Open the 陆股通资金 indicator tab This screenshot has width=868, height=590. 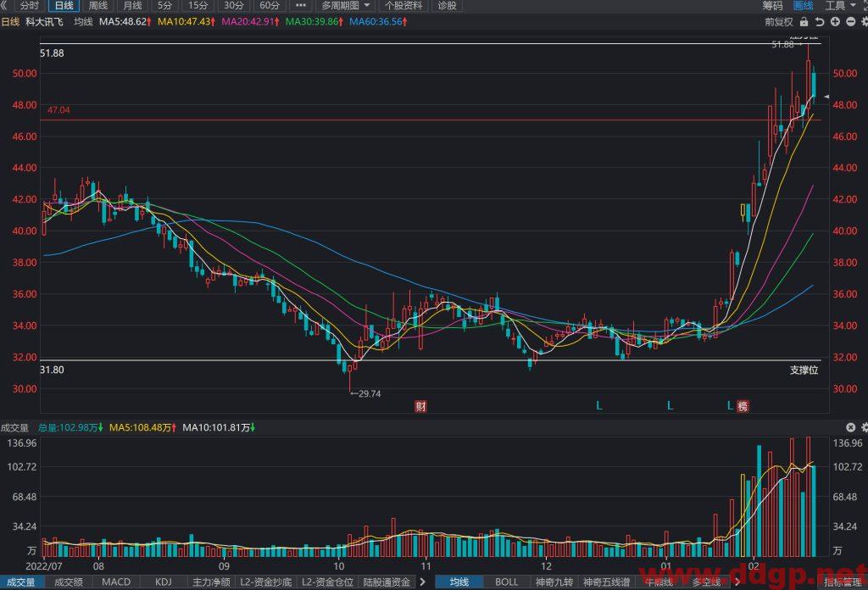point(387,582)
